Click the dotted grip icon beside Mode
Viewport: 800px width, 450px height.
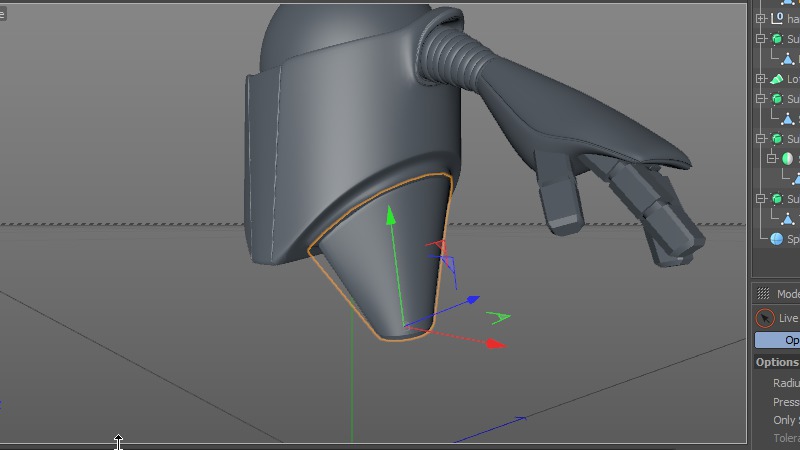[x=763, y=294]
